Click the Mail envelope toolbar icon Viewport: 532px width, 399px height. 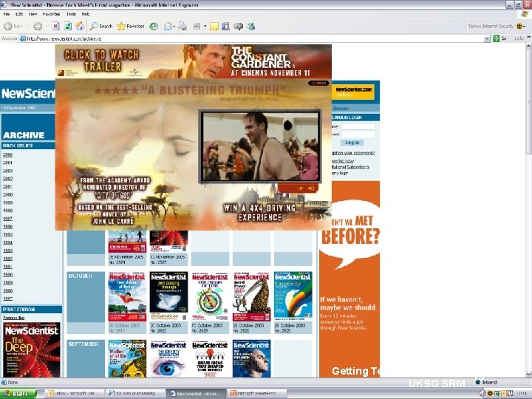[x=168, y=26]
